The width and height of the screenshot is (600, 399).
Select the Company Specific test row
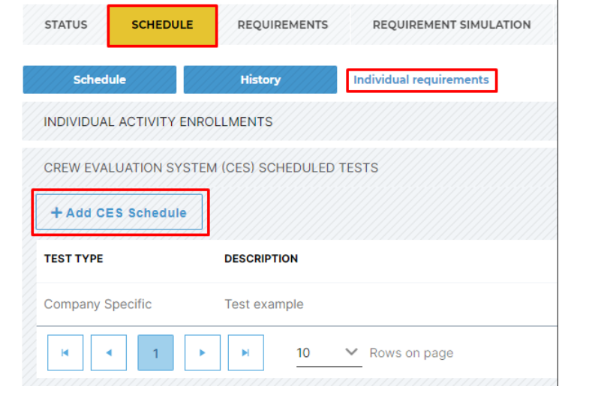point(297,304)
